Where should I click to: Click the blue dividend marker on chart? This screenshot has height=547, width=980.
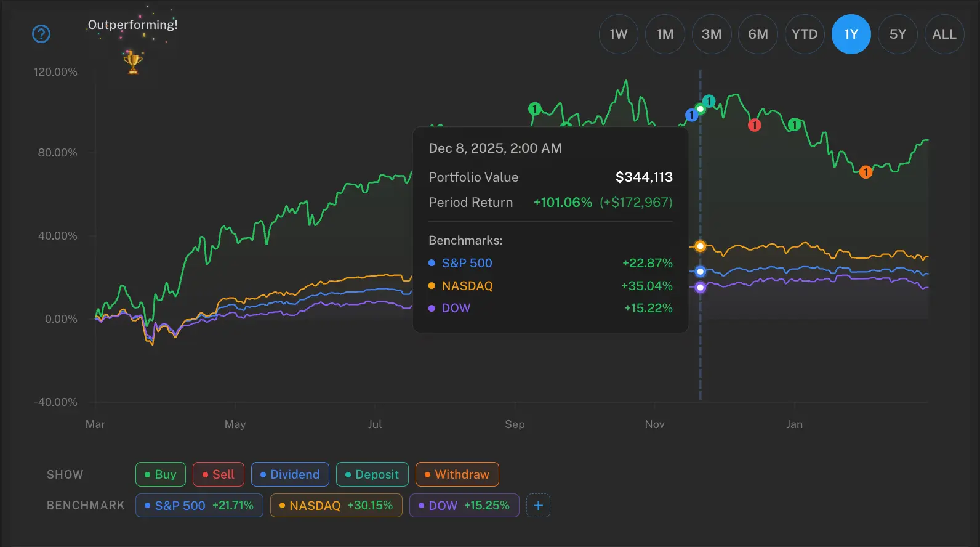click(x=692, y=115)
